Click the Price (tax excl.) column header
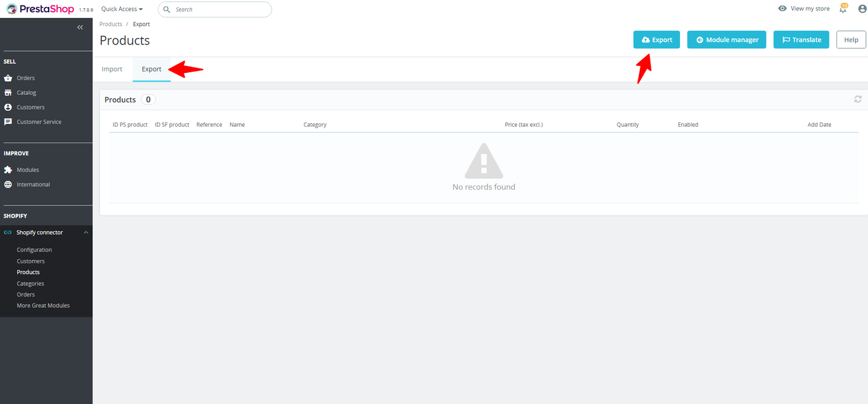The height and width of the screenshot is (404, 868). [524, 125]
